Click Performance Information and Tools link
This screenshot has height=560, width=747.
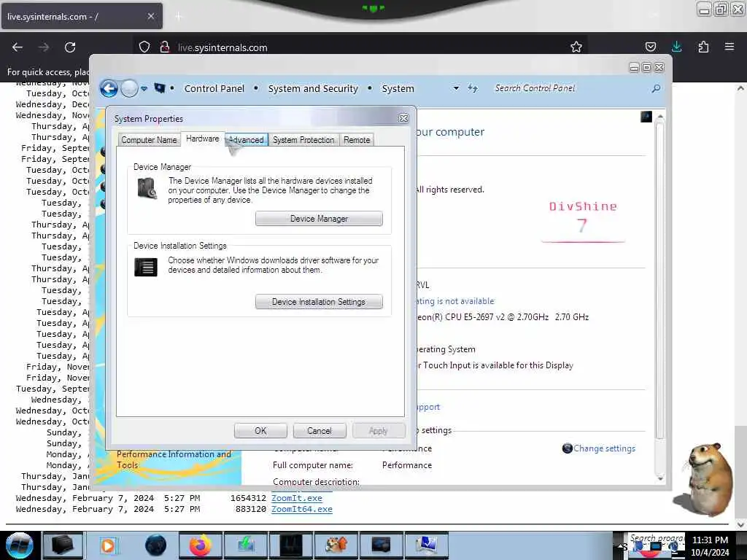(174, 459)
